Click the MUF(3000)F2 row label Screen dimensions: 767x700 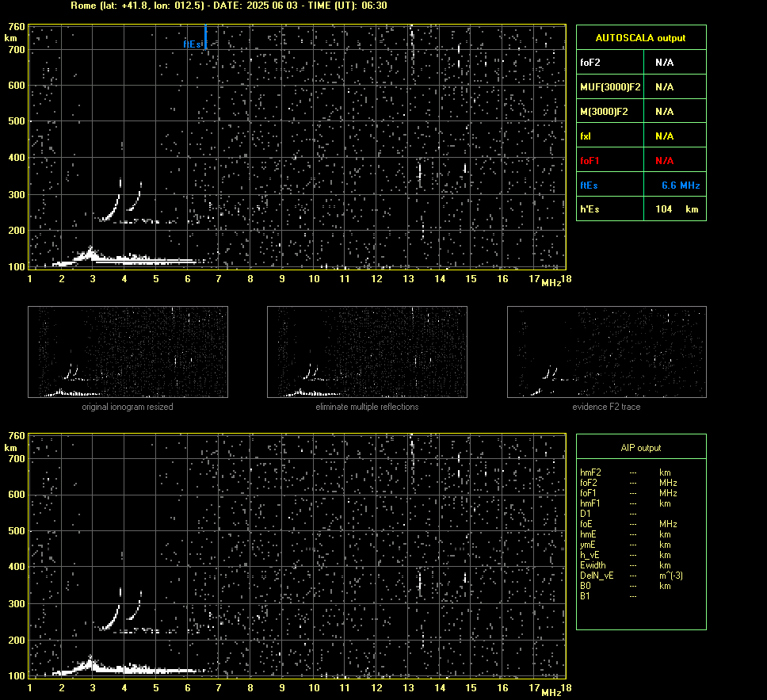[x=610, y=87]
